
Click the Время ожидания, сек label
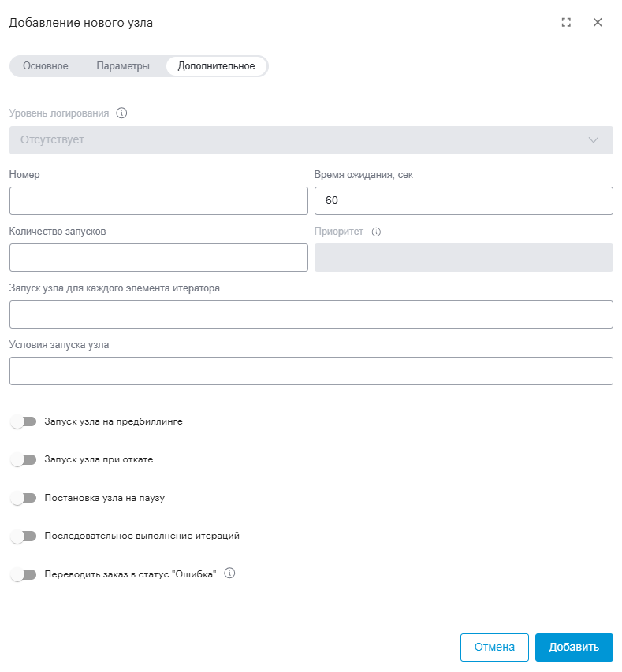(x=363, y=175)
